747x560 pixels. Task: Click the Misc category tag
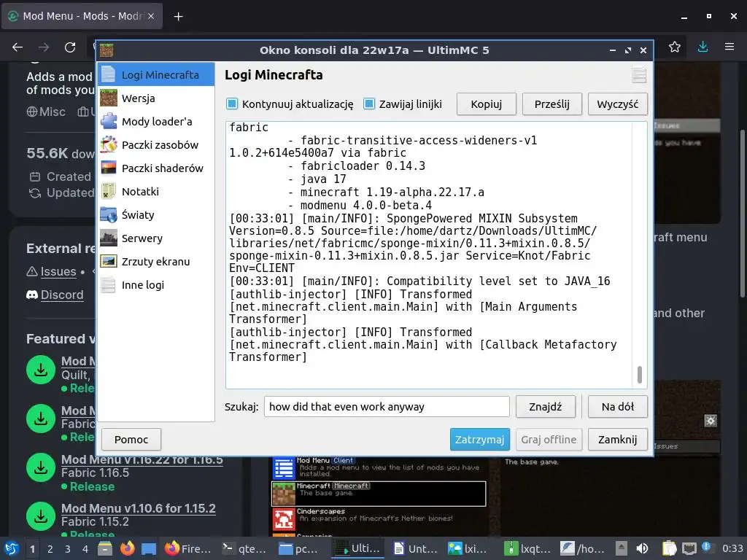tap(46, 112)
